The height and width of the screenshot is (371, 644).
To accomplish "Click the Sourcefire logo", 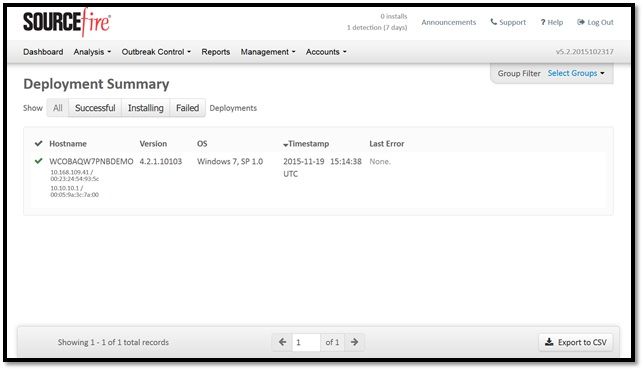I will (67, 22).
